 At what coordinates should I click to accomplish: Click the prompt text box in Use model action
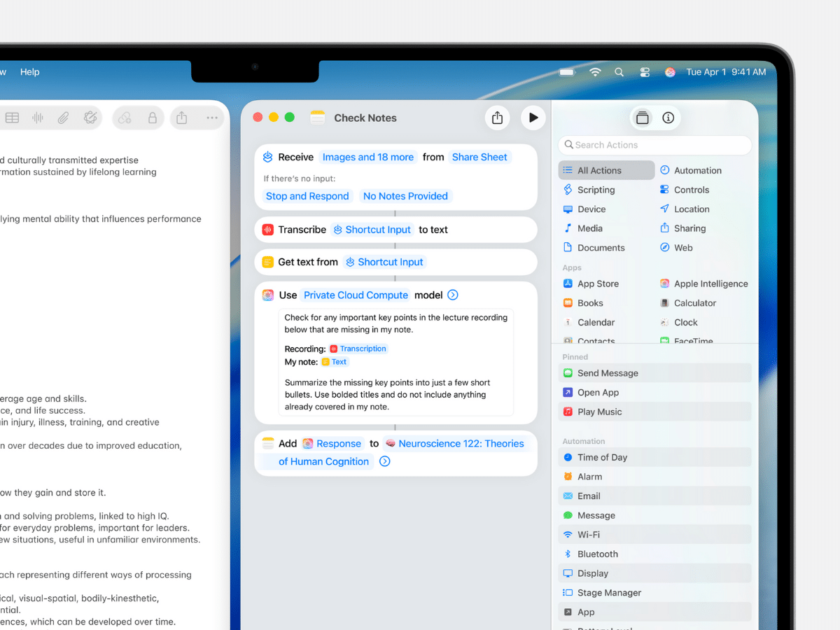395,362
